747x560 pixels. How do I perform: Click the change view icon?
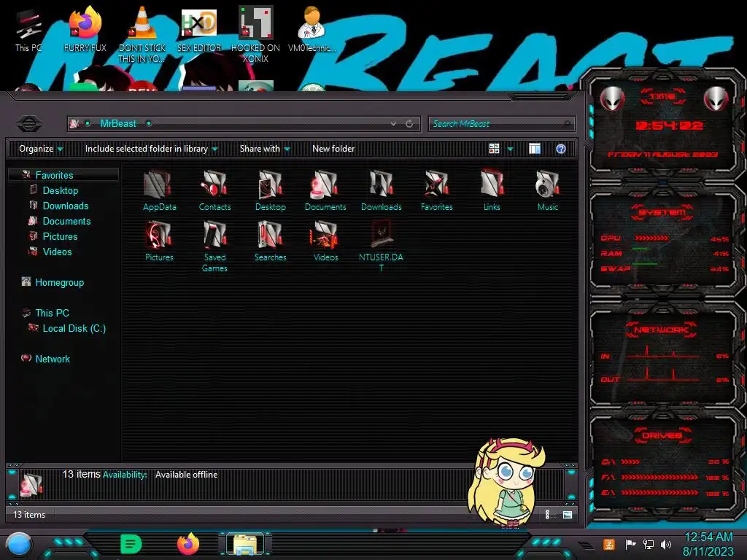point(494,149)
